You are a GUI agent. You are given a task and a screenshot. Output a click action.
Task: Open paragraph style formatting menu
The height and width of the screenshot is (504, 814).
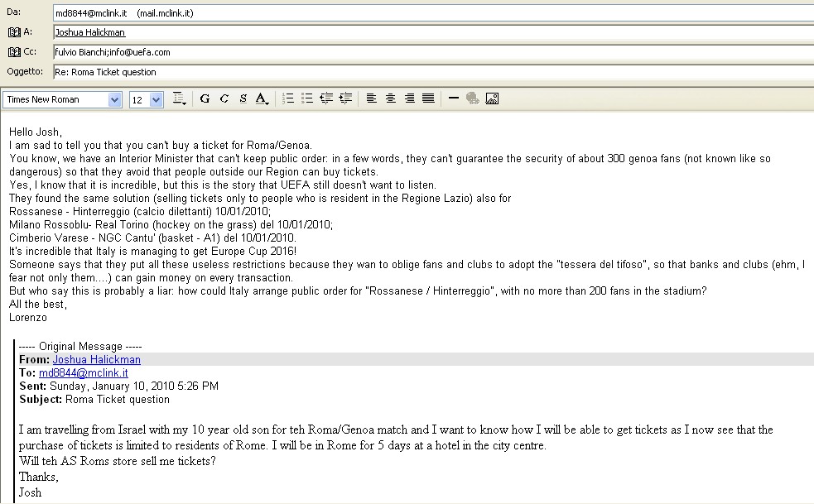coord(179,98)
